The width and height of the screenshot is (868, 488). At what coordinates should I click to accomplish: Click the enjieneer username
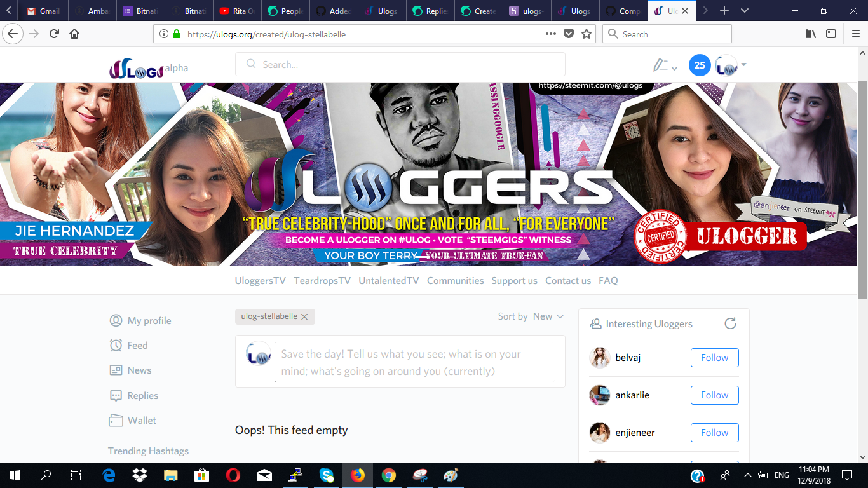pos(635,433)
